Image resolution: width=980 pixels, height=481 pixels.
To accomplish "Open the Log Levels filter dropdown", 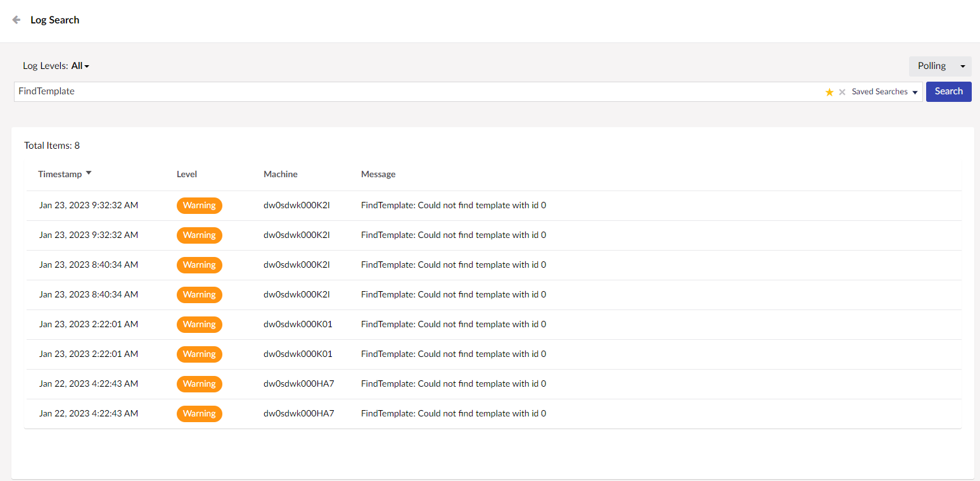I will (x=80, y=65).
